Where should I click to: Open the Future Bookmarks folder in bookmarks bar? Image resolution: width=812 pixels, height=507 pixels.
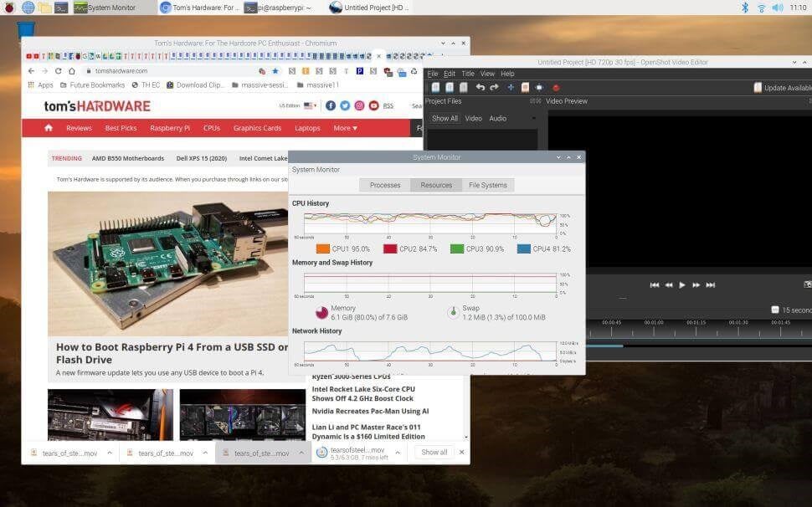(x=93, y=84)
